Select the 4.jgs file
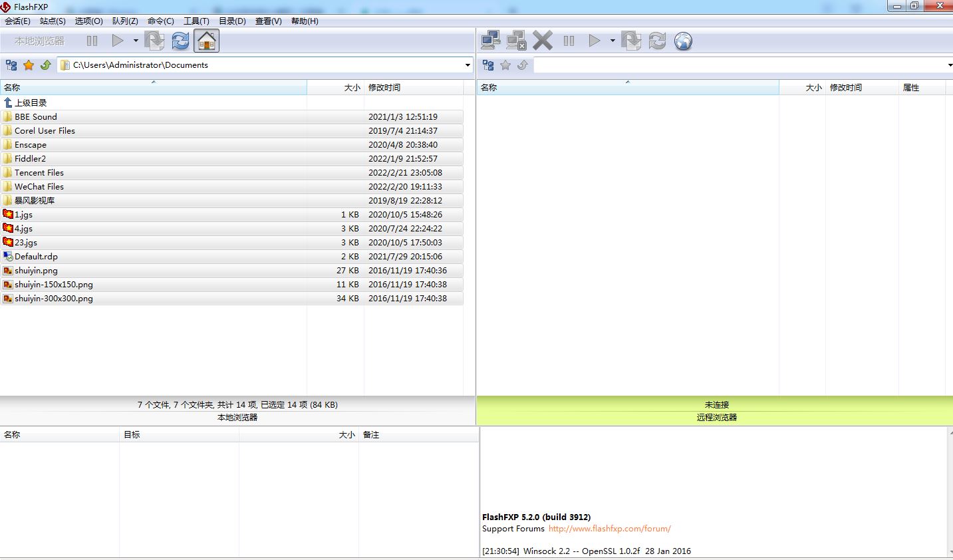The width and height of the screenshot is (953, 560). [231, 229]
